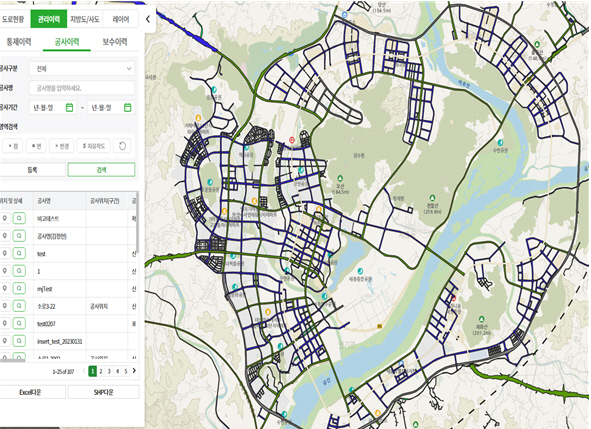Viewport: 591px width, 429px height.
Task: Open the start date calendar picker
Action: (x=69, y=108)
